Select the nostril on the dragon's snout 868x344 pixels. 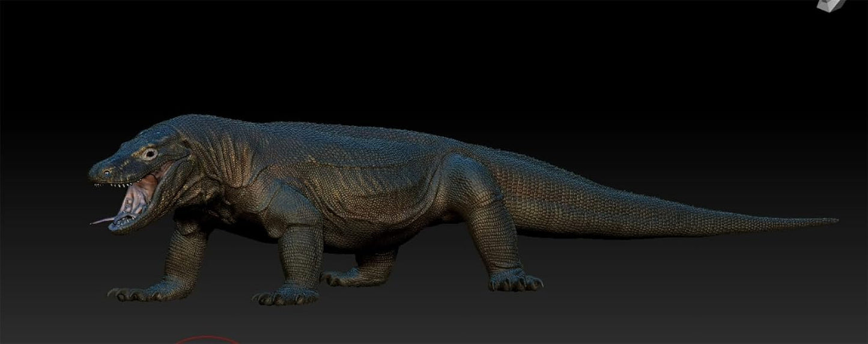coord(107,172)
